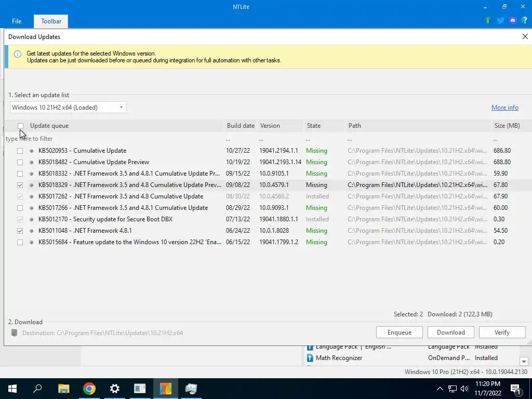
Task: Sort by Path column header
Action: [418, 126]
